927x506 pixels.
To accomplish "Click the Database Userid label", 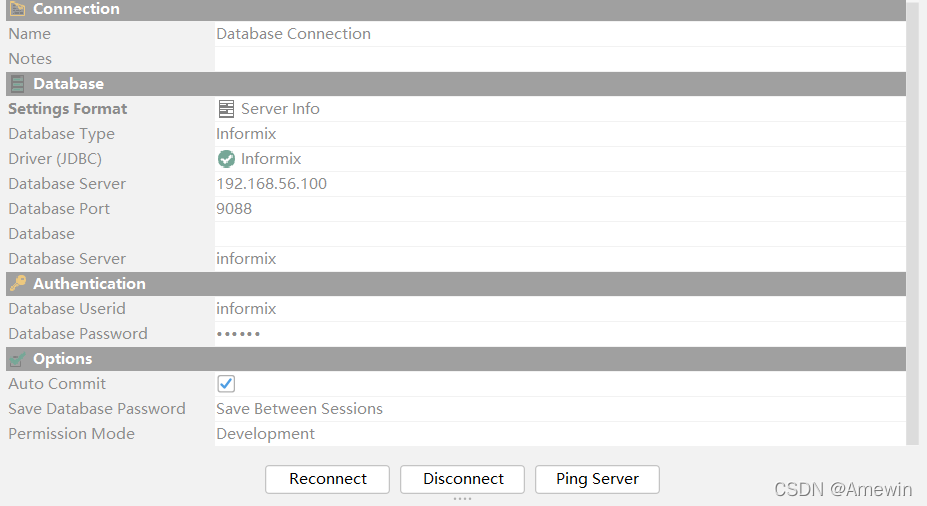I will [67, 309].
